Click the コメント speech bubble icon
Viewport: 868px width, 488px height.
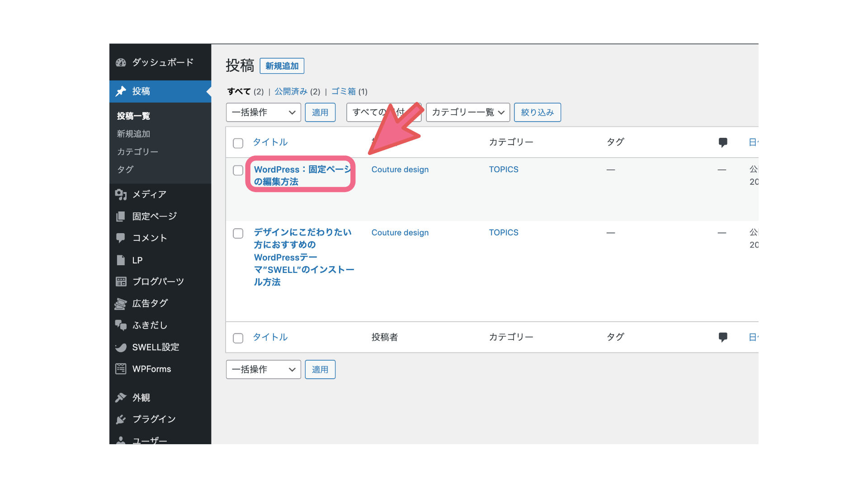pyautogui.click(x=121, y=238)
